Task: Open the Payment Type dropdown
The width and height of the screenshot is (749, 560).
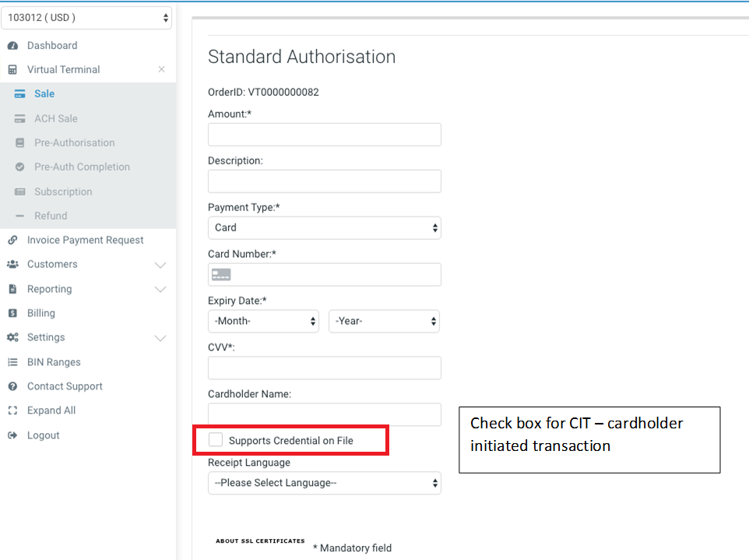Action: 324,228
